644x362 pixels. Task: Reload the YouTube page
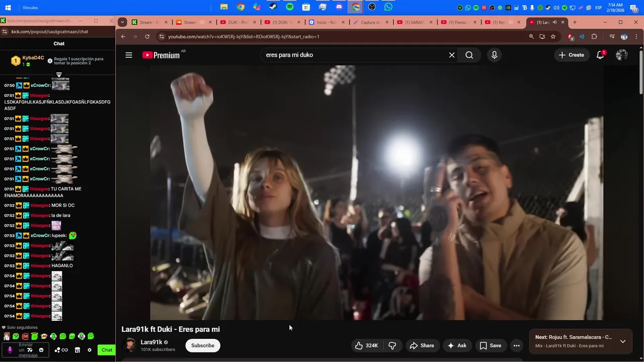tap(147, 36)
